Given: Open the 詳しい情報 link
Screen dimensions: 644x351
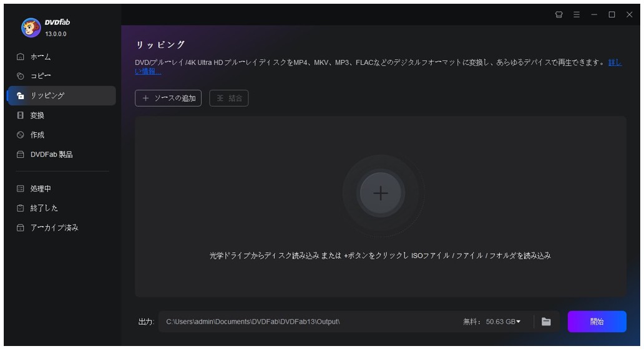Looking at the screenshot, I should point(615,62).
